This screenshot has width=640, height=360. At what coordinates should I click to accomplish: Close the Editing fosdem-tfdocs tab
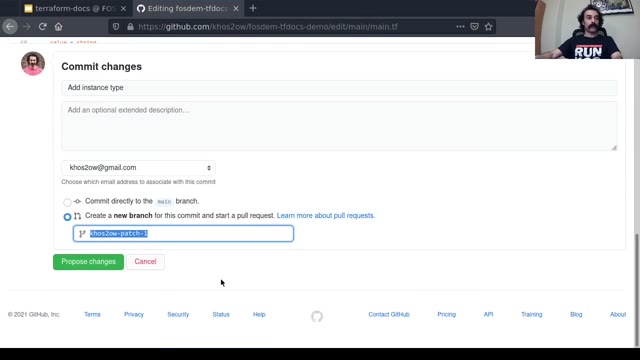point(236,8)
